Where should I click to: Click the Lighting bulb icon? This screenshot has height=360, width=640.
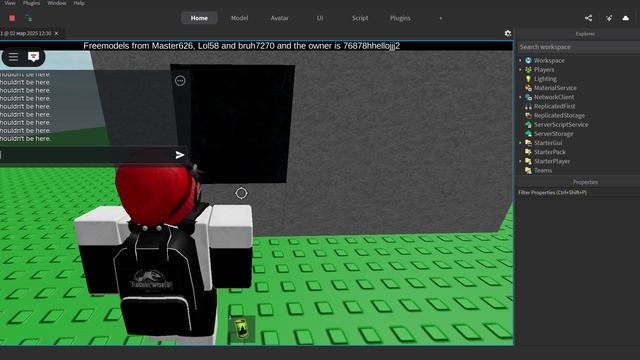click(528, 79)
